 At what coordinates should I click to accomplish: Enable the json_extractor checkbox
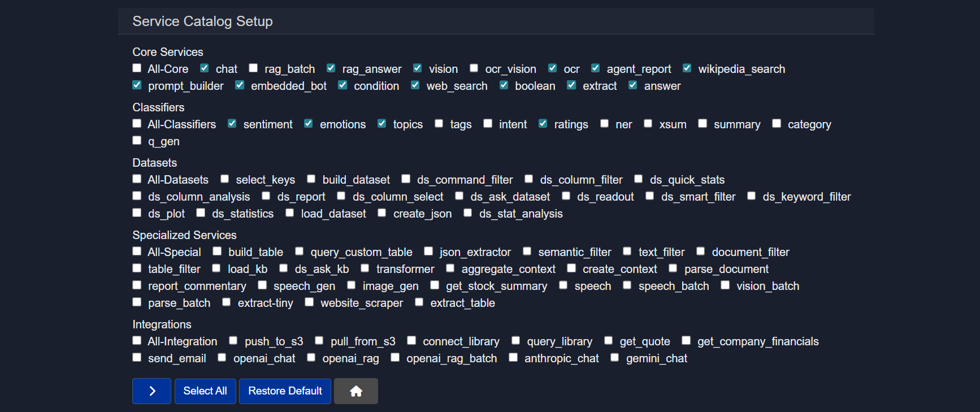428,251
